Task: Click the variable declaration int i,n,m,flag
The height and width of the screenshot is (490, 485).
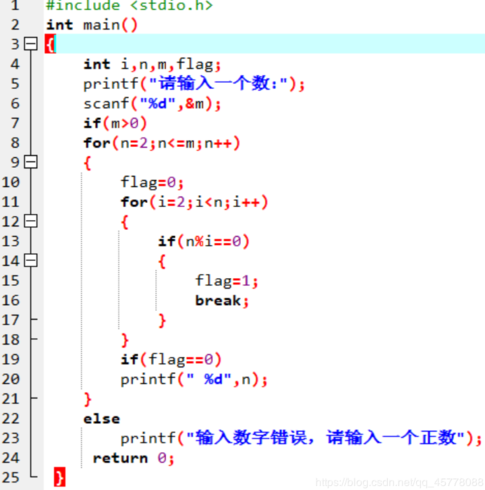Action: point(152,64)
